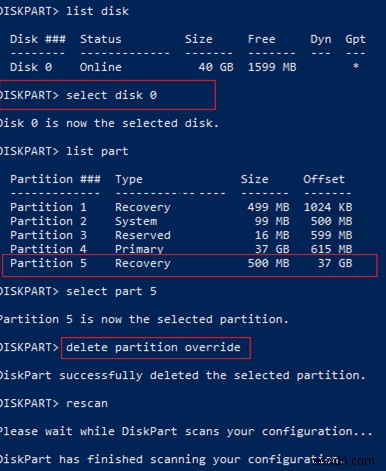
Task: Select the 'Partition 1' row label
Action: point(48,207)
